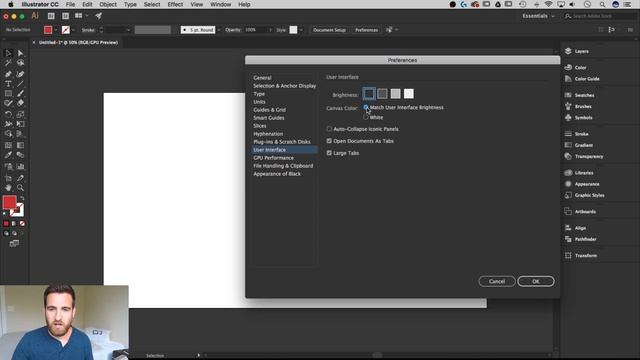Open the stroke color dropdown in control bar
Viewport: 640px width, 360px height.
73,30
